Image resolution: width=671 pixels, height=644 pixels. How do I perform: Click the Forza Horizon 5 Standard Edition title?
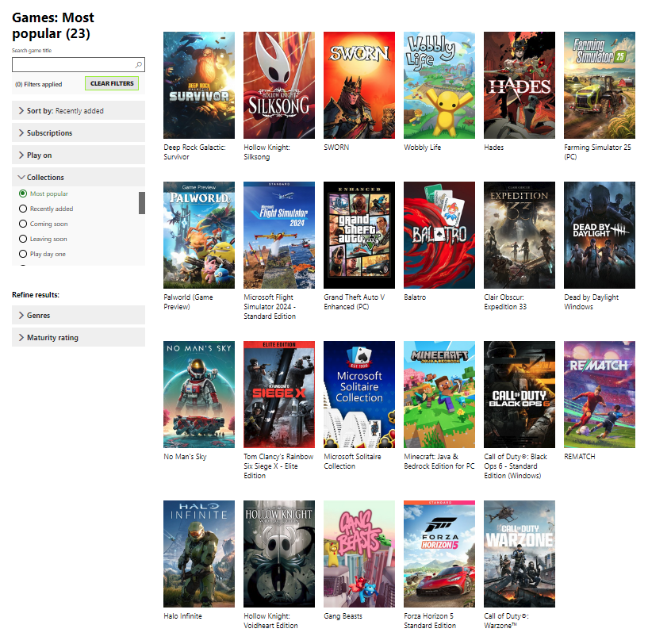pyautogui.click(x=430, y=621)
